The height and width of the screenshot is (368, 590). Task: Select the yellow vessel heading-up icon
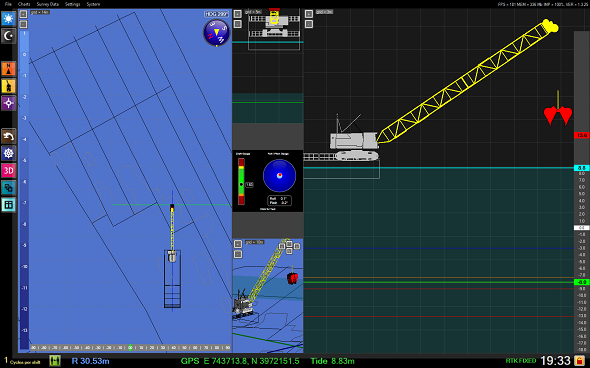pyautogui.click(x=8, y=86)
